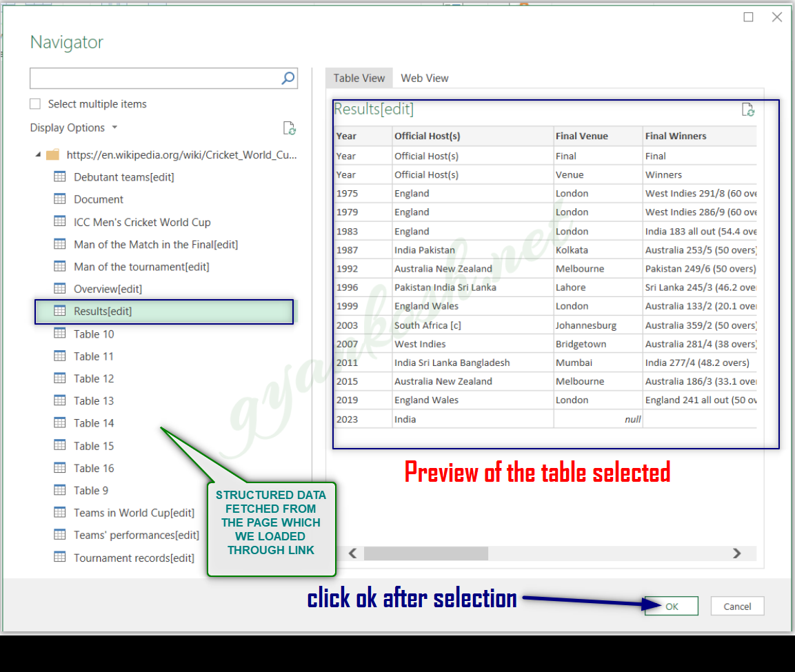Collapse the Wikipedia URL tree node
This screenshot has height=672, width=795.
click(x=37, y=154)
